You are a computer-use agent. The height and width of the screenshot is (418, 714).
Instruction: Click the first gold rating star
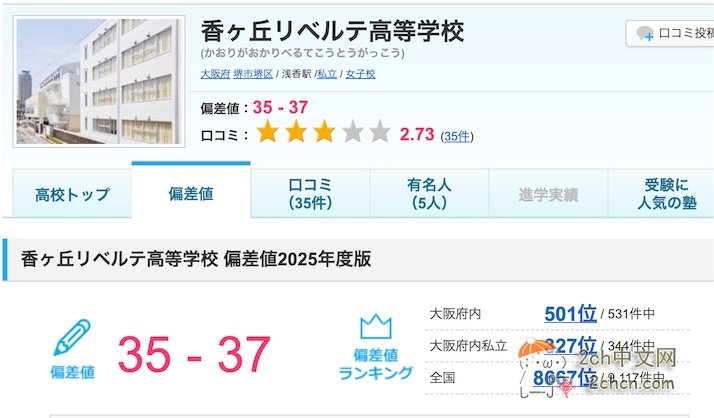pyautogui.click(x=267, y=132)
